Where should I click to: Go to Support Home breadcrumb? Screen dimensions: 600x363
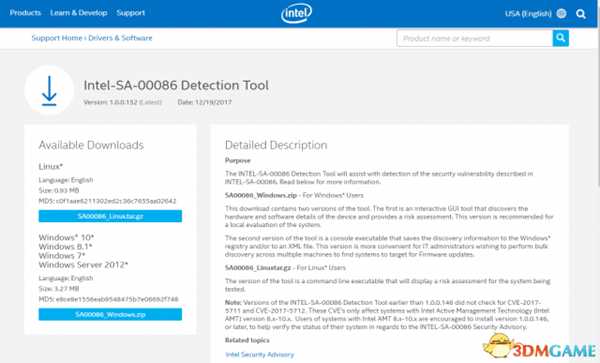pyautogui.click(x=57, y=38)
